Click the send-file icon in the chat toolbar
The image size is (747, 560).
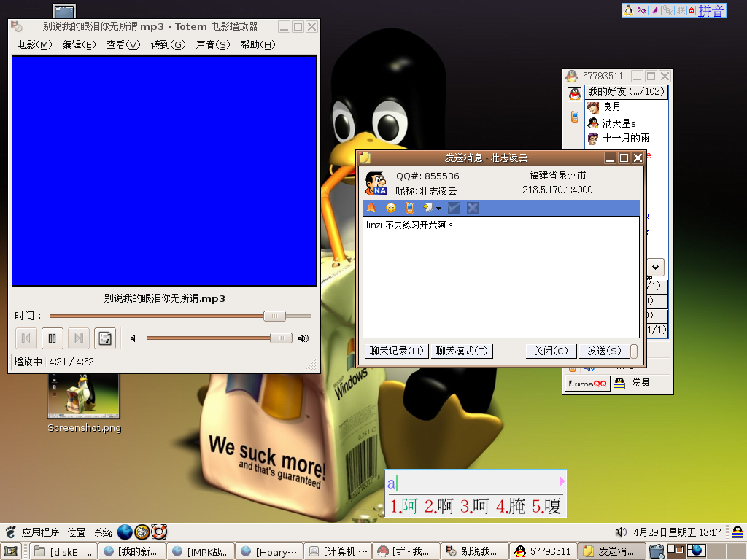427,208
